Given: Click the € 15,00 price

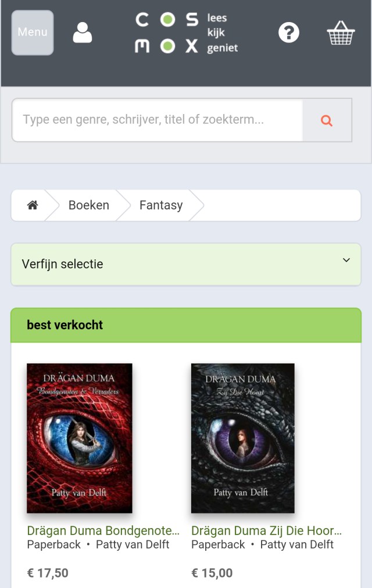Looking at the screenshot, I should pos(212,573).
